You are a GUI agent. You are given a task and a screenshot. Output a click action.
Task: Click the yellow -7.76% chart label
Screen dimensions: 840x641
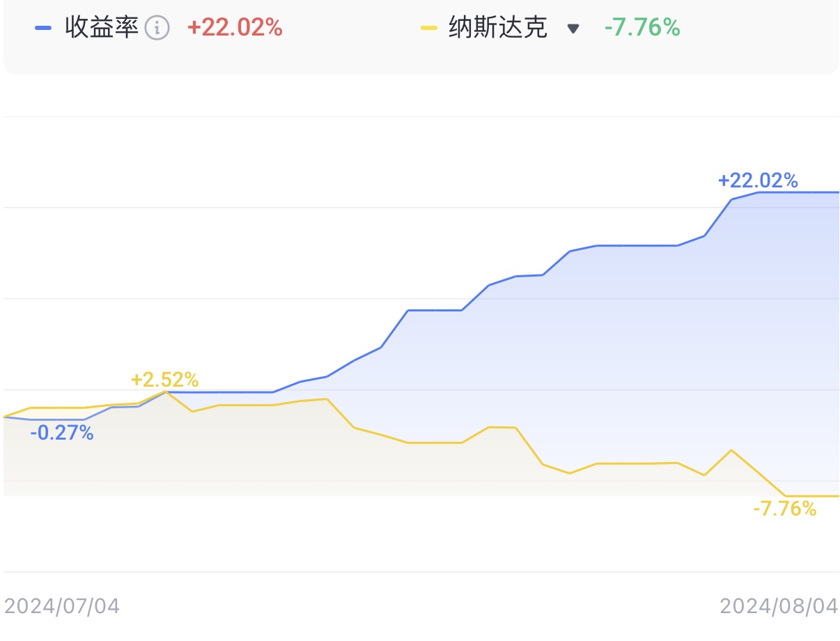click(x=784, y=509)
